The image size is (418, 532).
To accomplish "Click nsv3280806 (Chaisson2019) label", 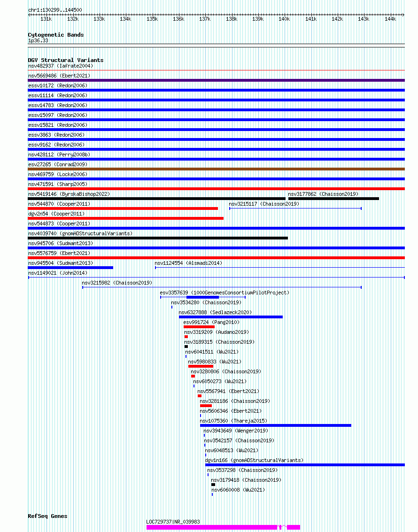I will [x=226, y=371].
